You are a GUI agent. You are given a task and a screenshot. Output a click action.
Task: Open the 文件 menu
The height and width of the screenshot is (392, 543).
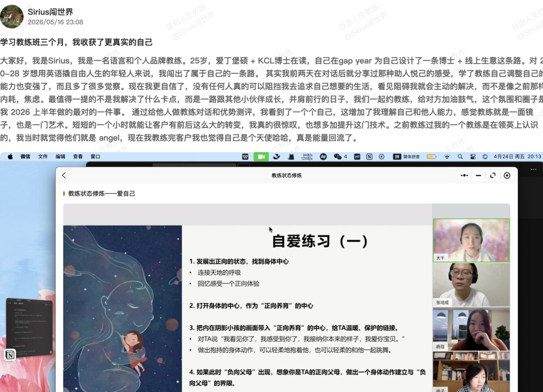[x=43, y=156]
